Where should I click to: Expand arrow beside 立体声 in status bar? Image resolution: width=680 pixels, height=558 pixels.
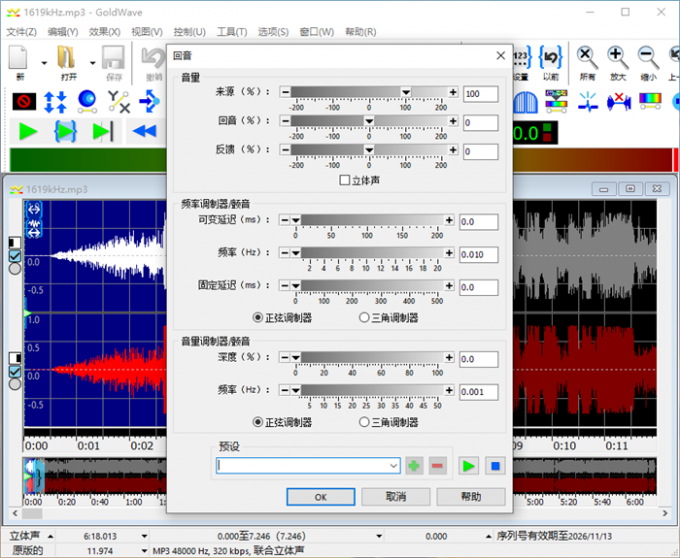(51, 536)
